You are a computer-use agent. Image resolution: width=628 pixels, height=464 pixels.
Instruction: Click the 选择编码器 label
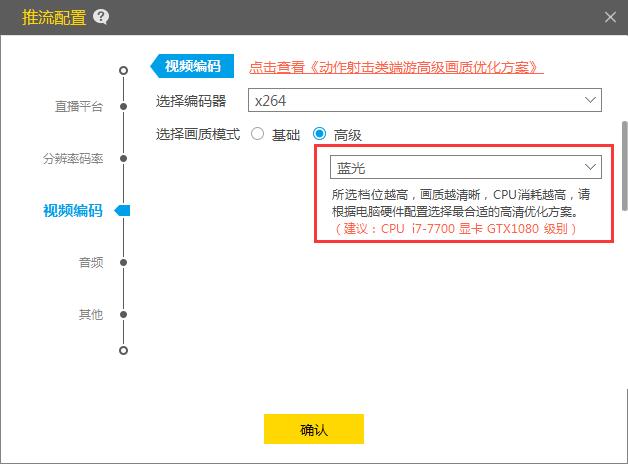pos(191,101)
